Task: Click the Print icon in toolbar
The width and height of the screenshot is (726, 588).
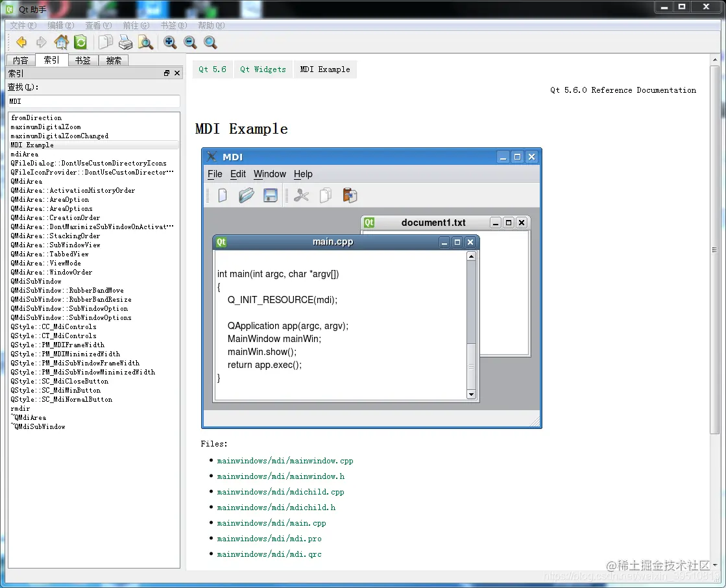Action: coord(125,43)
